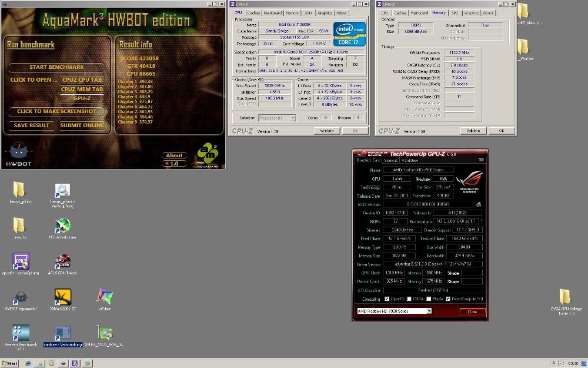The width and height of the screenshot is (588, 368).
Task: Click the HWBOT logo in AquaMark
Action: (19, 154)
